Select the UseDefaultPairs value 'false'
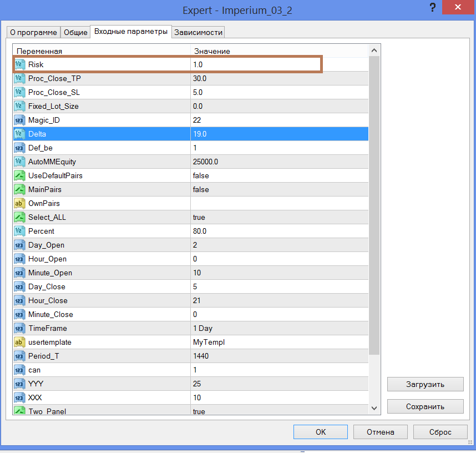This screenshot has width=476, height=453. [201, 175]
